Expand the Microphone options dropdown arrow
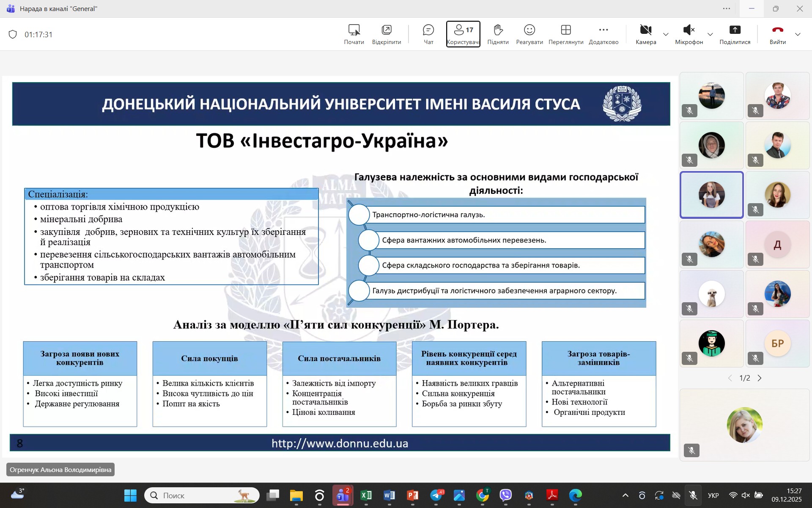 (710, 34)
